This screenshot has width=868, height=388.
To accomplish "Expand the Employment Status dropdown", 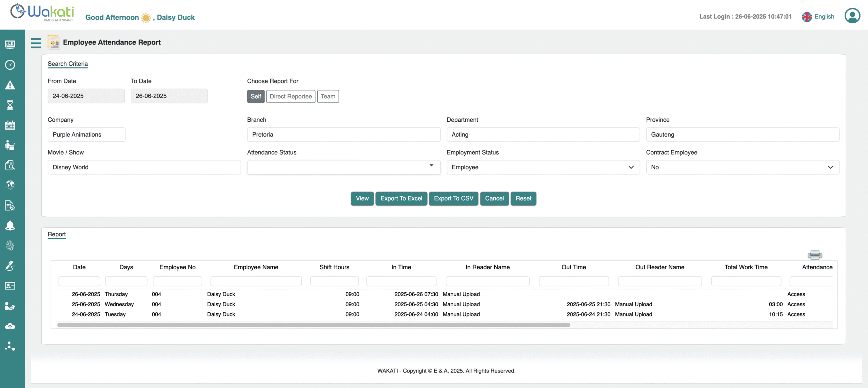I will 543,167.
